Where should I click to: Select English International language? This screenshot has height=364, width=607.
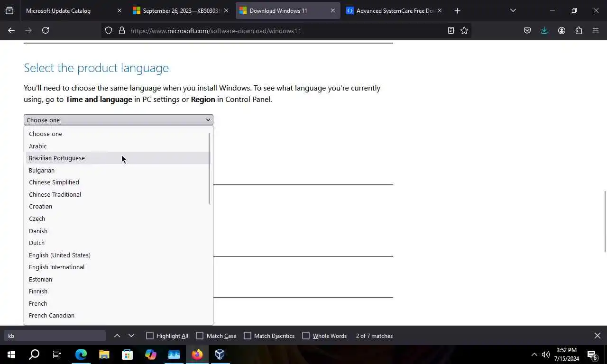[117, 267]
